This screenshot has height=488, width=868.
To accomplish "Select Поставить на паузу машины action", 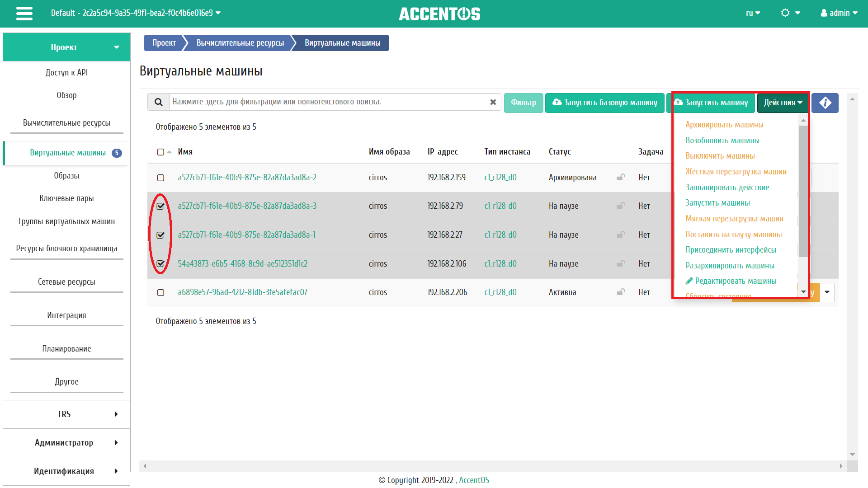I will pyautogui.click(x=733, y=235).
